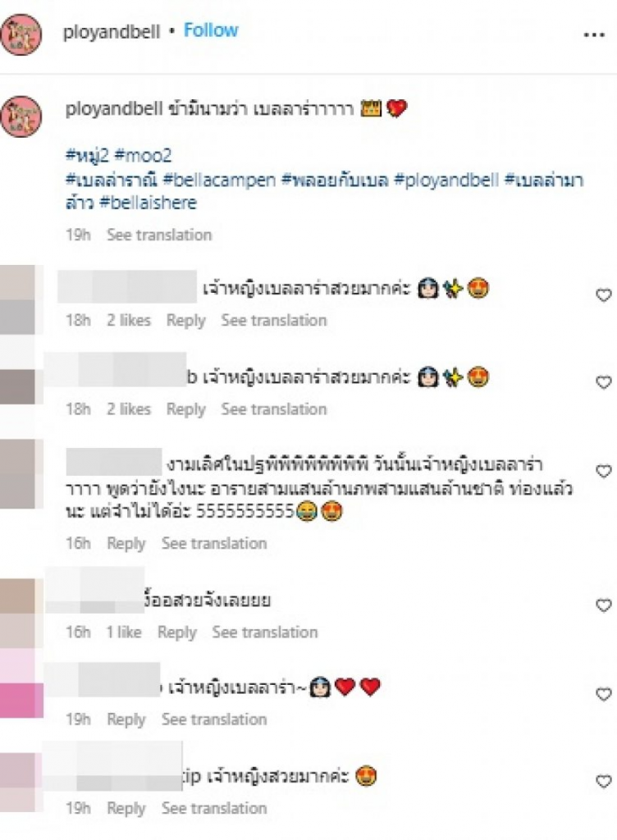The image size is (617, 840).
Task: Follow the ployandbell account
Action: tap(211, 30)
